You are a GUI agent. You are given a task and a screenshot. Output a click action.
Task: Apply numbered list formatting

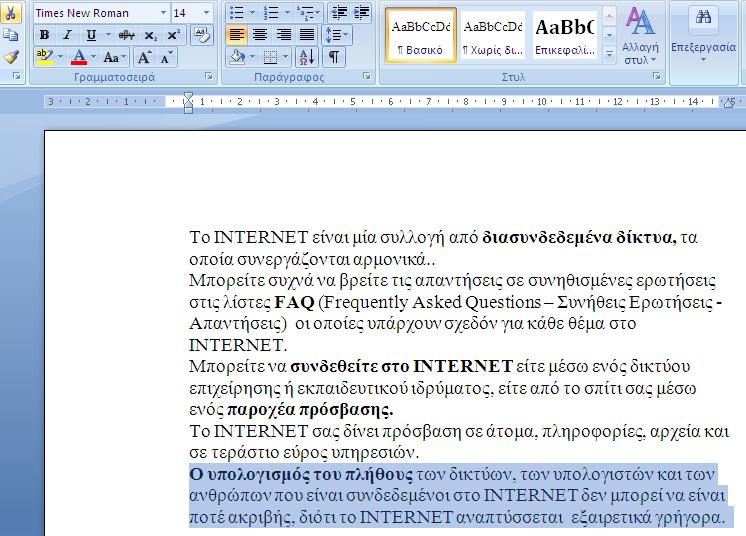pos(271,13)
